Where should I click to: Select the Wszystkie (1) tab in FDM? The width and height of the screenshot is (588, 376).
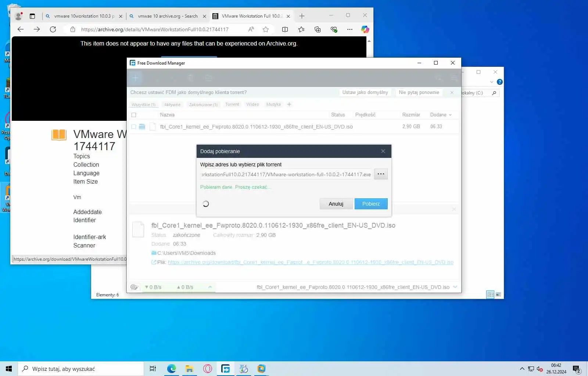[143, 105]
